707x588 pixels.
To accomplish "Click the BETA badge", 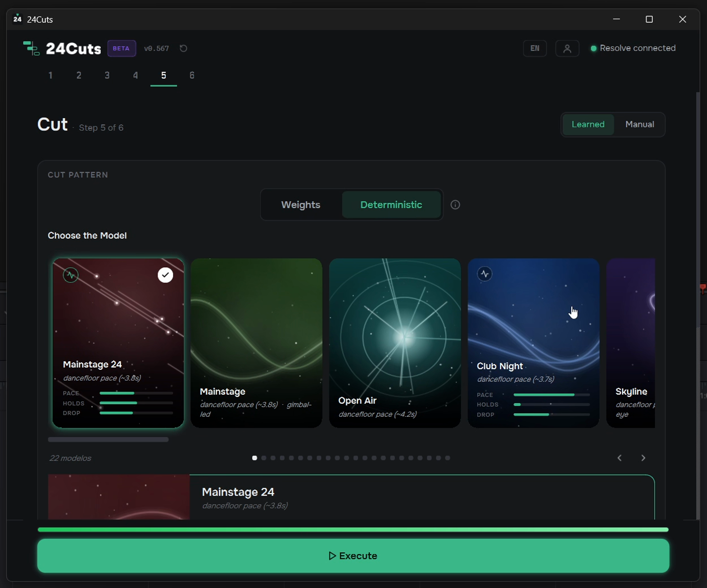I will click(121, 48).
